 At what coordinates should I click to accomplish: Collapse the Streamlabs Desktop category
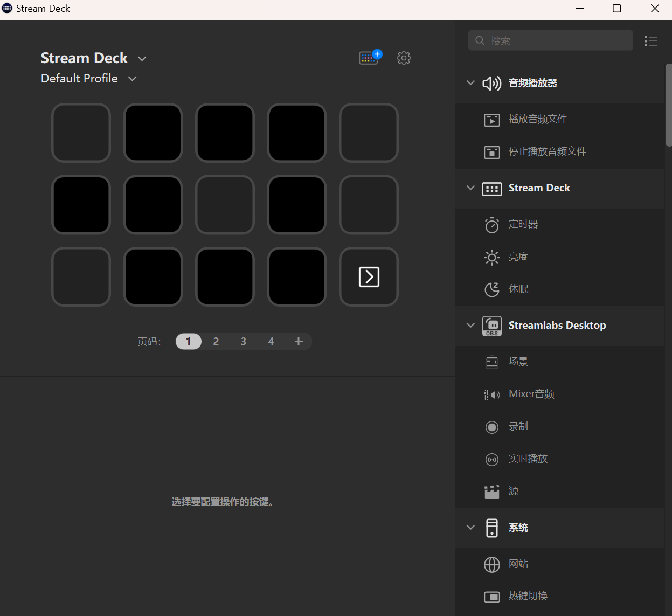(x=470, y=325)
